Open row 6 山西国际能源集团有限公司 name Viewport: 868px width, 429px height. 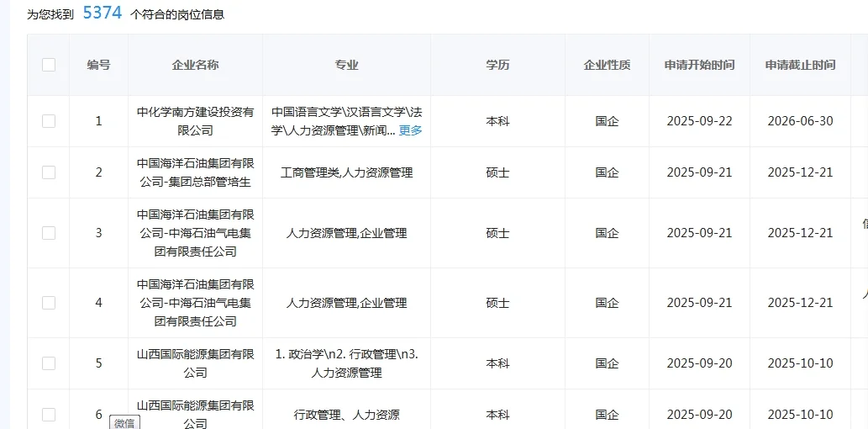click(x=196, y=415)
